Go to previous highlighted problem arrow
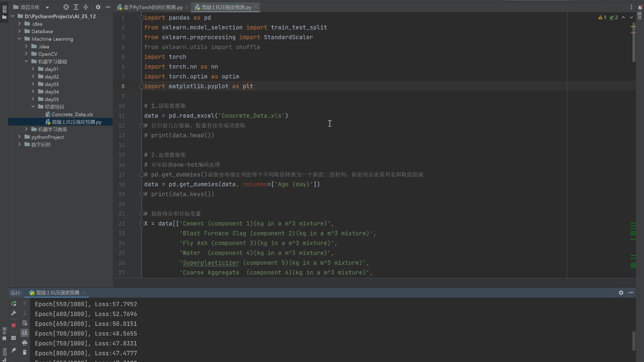This screenshot has width=644, height=362. [x=623, y=18]
